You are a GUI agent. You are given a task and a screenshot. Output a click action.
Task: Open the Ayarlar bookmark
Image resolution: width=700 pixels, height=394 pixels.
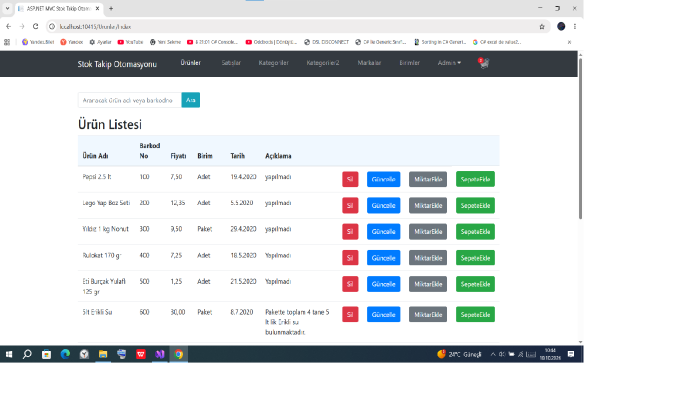(x=100, y=42)
